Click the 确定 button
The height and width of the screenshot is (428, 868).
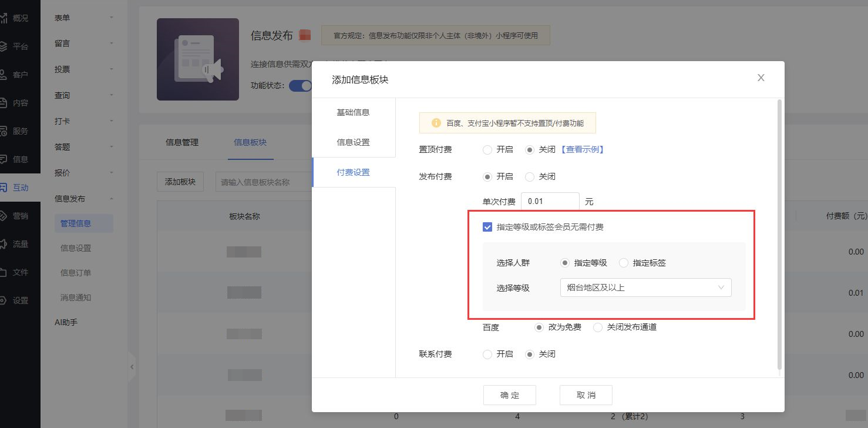point(509,395)
